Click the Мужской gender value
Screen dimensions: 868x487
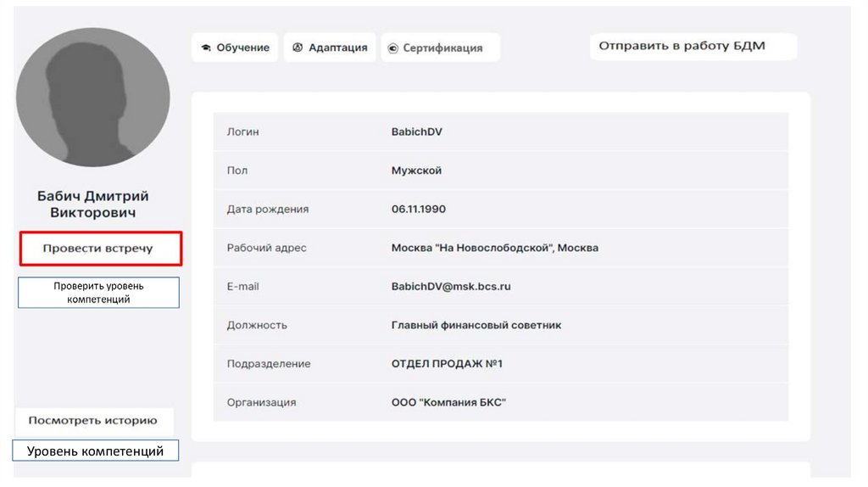(416, 171)
